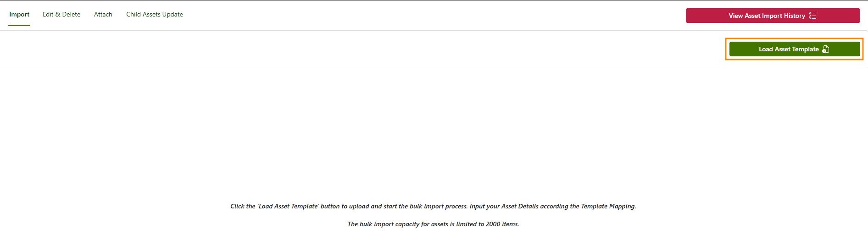Click the word 'History' on the red button
The image size is (868, 240).
(794, 16)
